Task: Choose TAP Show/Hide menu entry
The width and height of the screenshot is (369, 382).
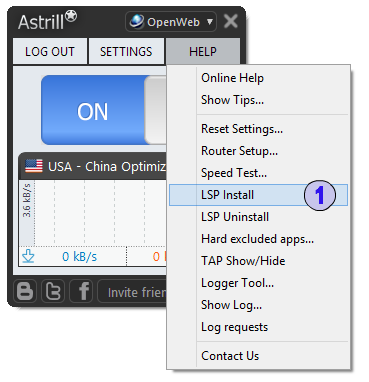Action: tap(258, 261)
